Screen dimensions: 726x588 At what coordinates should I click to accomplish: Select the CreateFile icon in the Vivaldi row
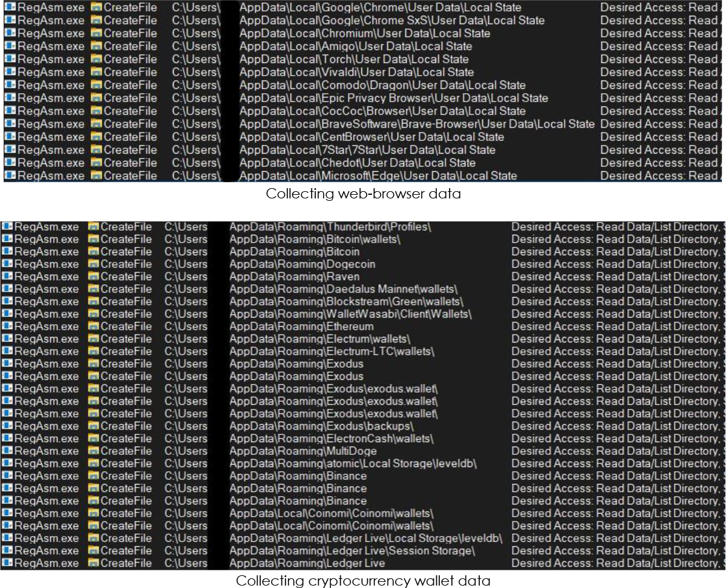pos(96,73)
